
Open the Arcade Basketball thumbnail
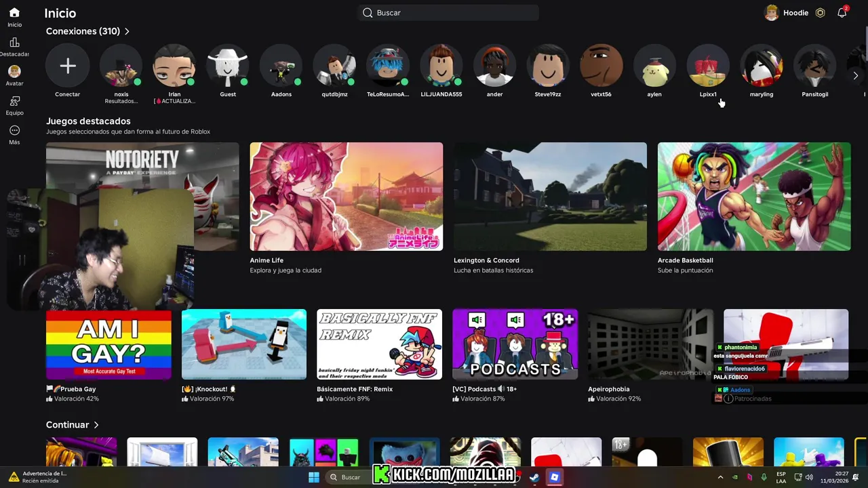[754, 197]
